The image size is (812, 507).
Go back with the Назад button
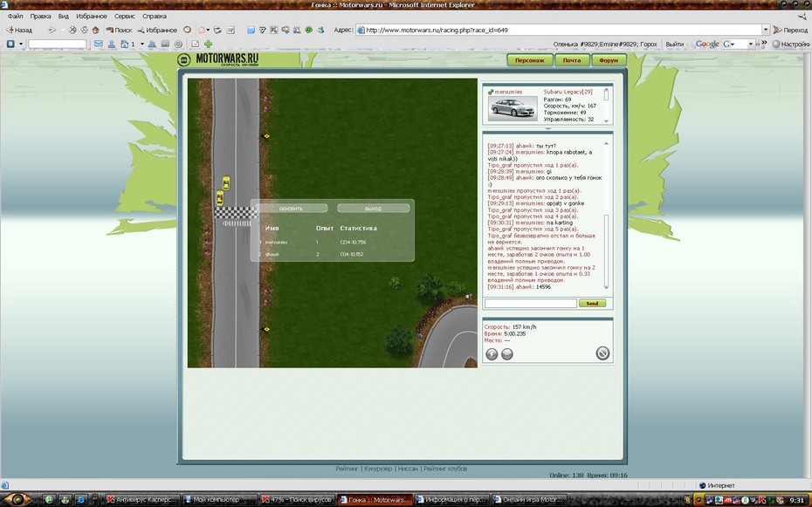[x=19, y=30]
